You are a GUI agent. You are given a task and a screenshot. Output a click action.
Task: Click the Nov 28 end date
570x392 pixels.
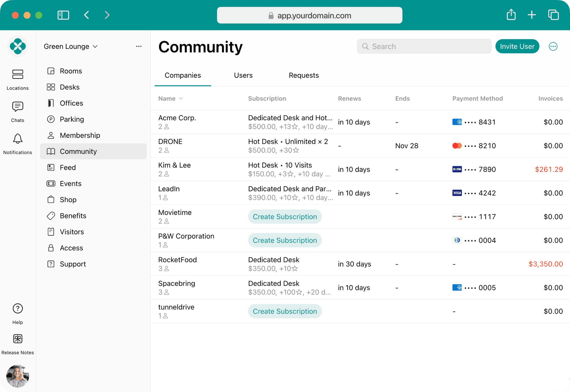click(407, 146)
